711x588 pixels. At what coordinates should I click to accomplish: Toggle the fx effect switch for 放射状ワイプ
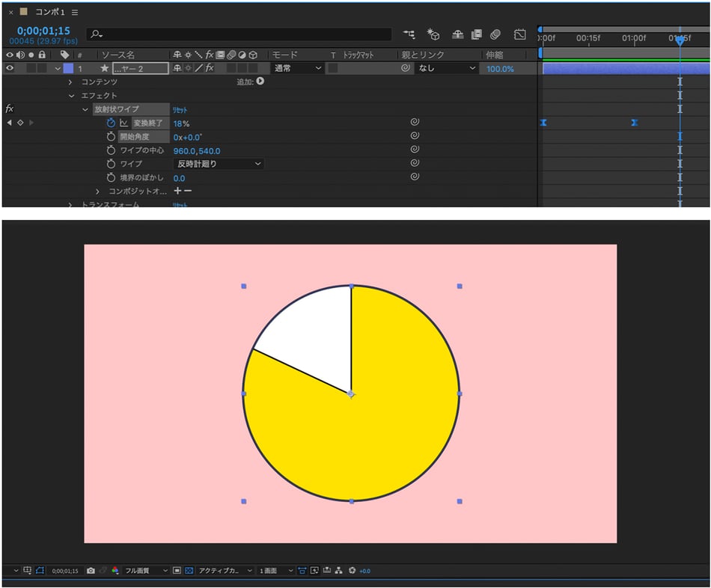[10, 109]
